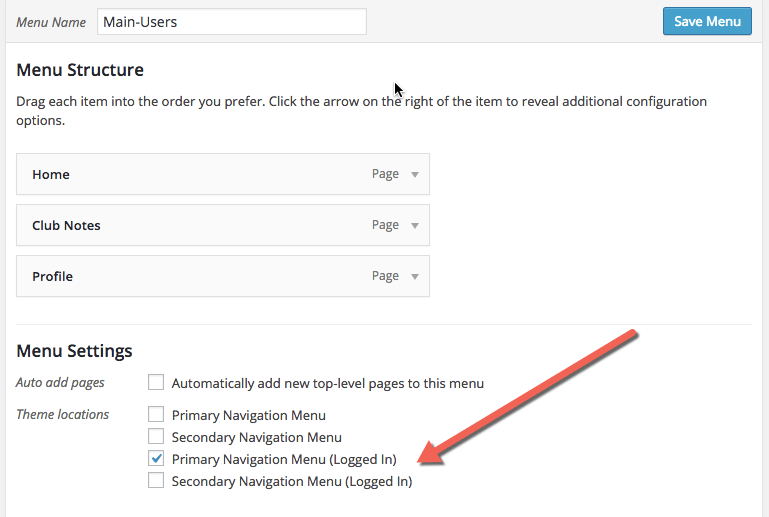769x517 pixels.
Task: Expand the Home item's options arrow
Action: 415,175
